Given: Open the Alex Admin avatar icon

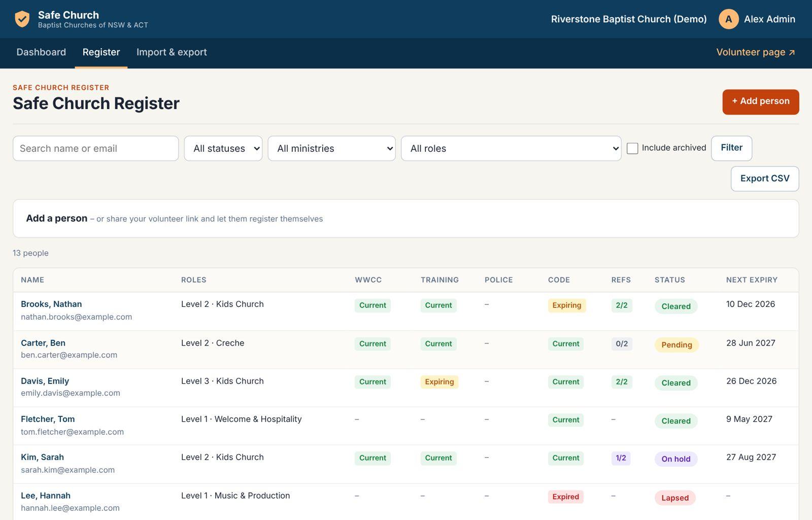Looking at the screenshot, I should pos(728,19).
